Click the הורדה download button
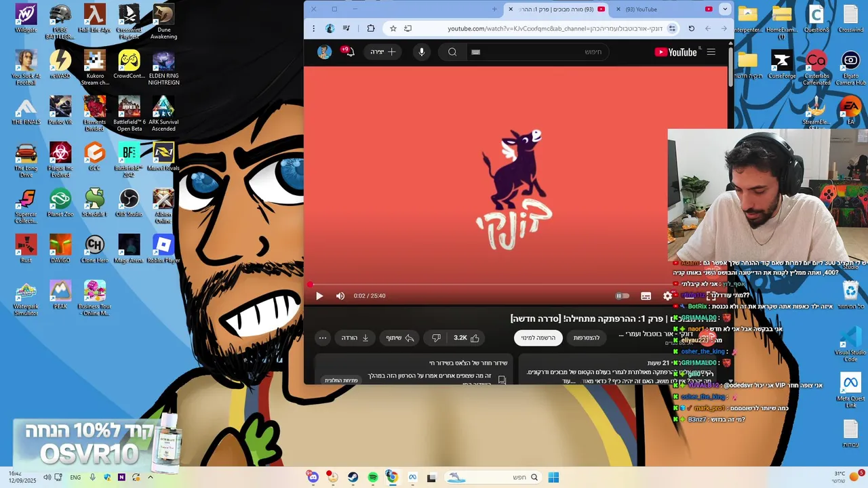This screenshot has height=488, width=868. pos(355,338)
